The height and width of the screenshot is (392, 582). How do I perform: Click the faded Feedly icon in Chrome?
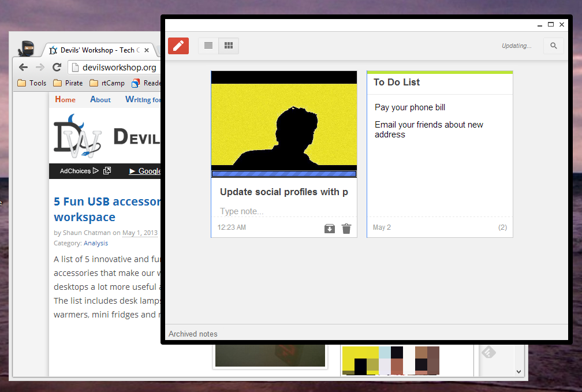coord(489,352)
